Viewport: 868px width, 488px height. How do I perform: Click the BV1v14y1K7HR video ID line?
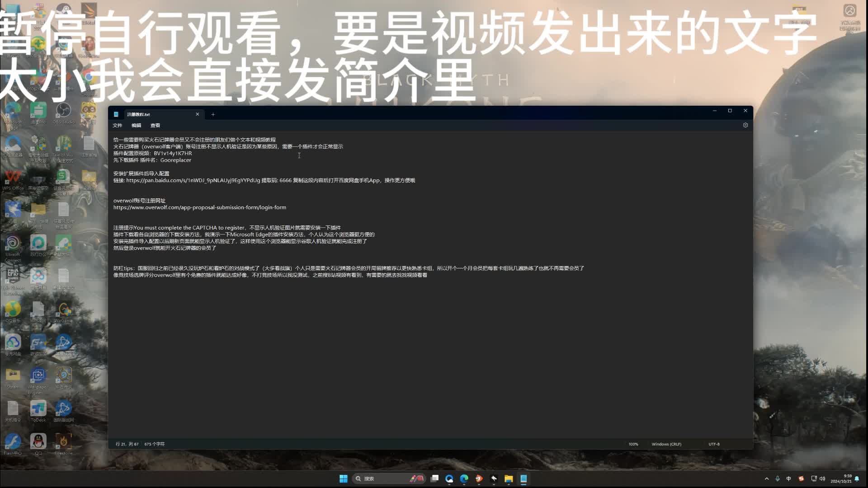click(x=152, y=153)
